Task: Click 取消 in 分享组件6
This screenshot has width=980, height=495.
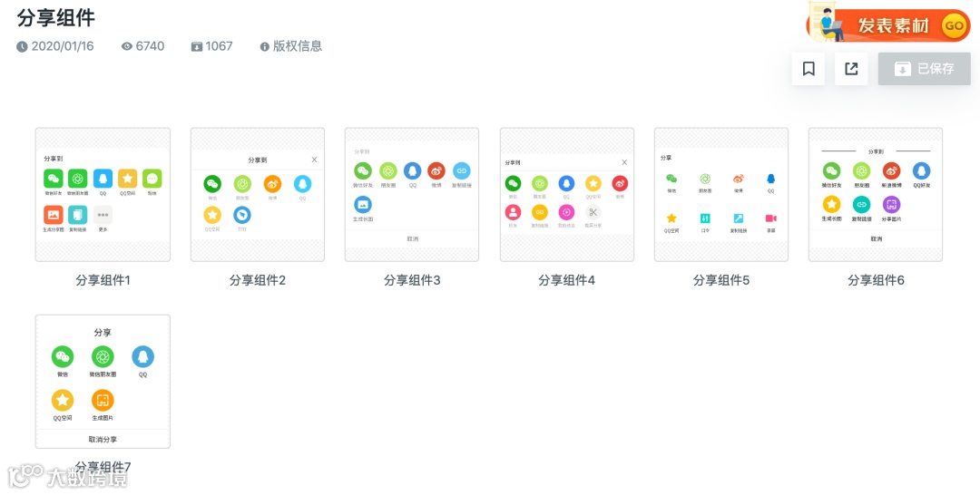Action: 876,239
